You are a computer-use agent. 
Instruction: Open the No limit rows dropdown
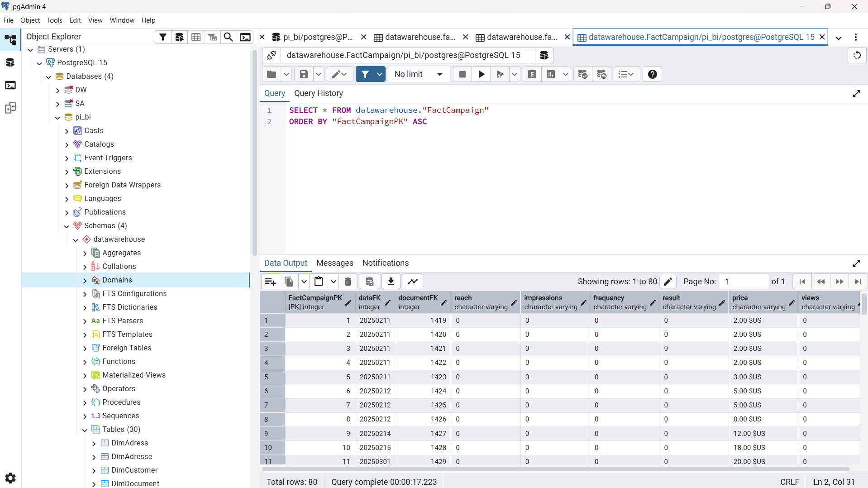coord(419,74)
